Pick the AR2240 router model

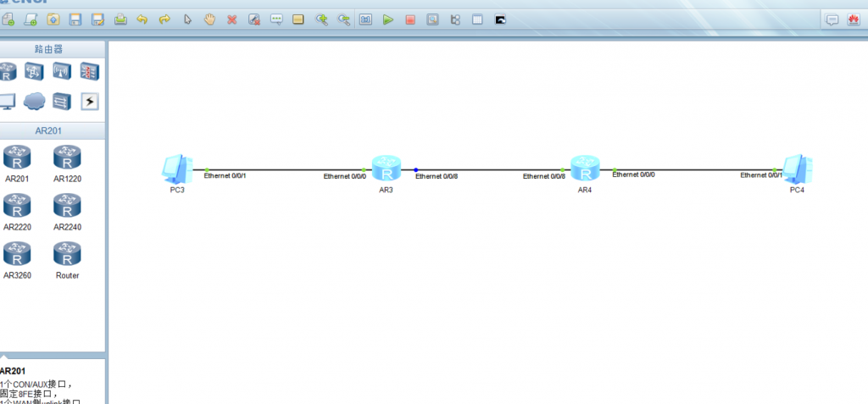tap(67, 211)
